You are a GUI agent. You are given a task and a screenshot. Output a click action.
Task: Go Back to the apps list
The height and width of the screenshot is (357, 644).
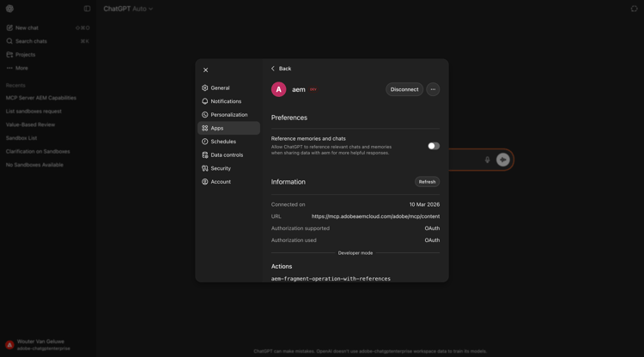281,69
